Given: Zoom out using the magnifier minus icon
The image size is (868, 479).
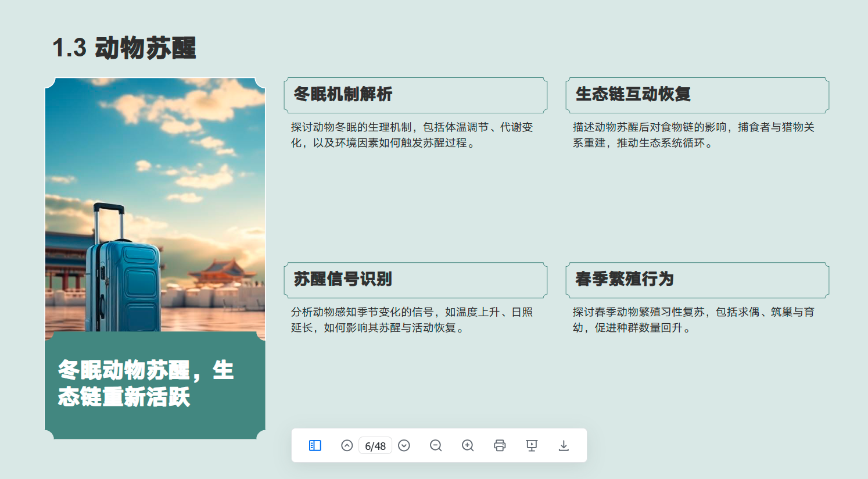Looking at the screenshot, I should 436,445.
